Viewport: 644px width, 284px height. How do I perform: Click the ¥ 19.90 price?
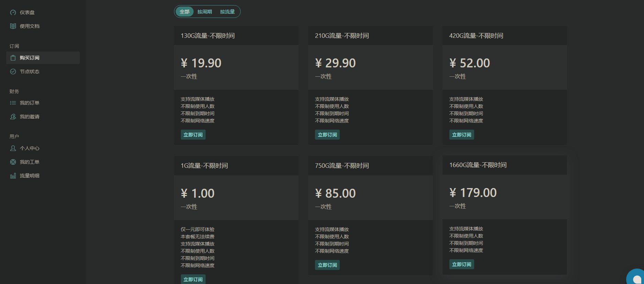[x=201, y=63]
